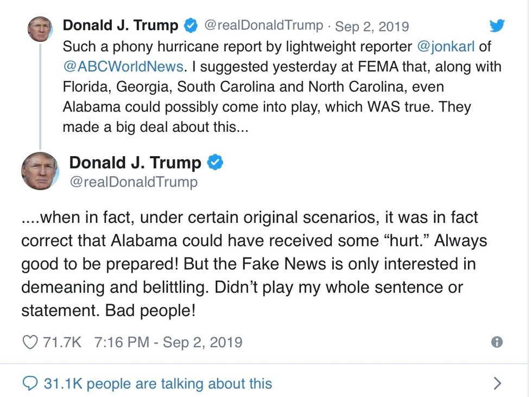Expand conversation with the right chevron arrow
Image resolution: width=532 pixels, height=397 pixels.
coord(497,384)
